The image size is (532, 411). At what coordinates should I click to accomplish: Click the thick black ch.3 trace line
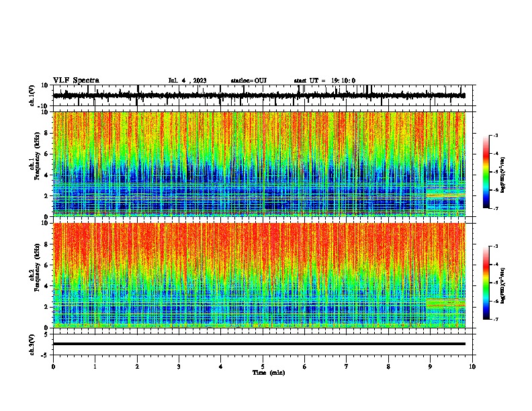click(259, 344)
